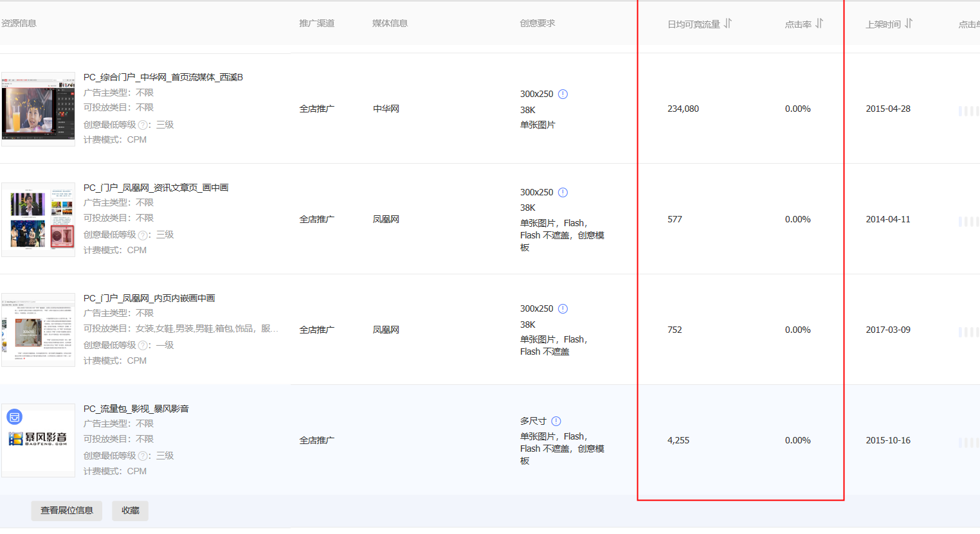Sort by 点击率 column arrows

[819, 24]
